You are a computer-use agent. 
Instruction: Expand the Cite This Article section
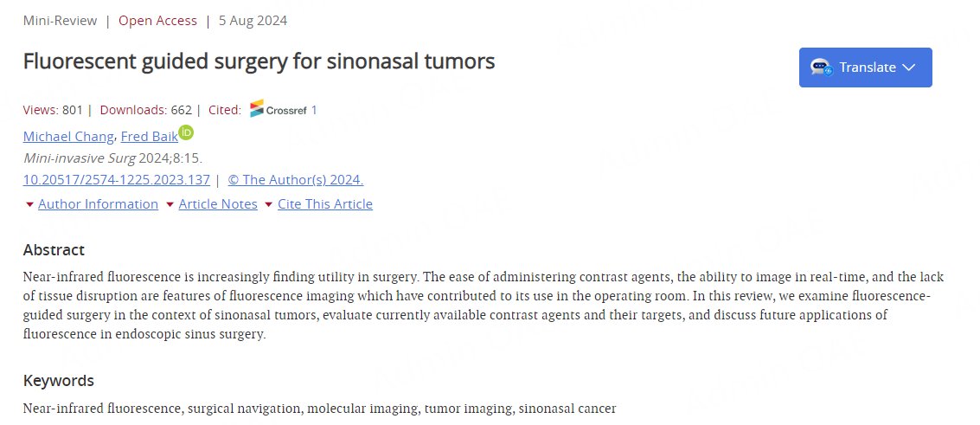click(325, 204)
